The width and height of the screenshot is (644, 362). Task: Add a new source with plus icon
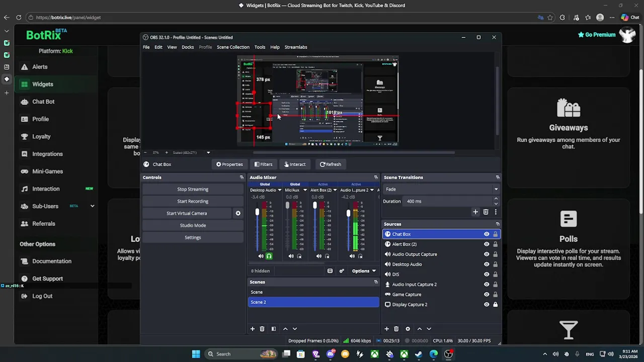(386, 329)
